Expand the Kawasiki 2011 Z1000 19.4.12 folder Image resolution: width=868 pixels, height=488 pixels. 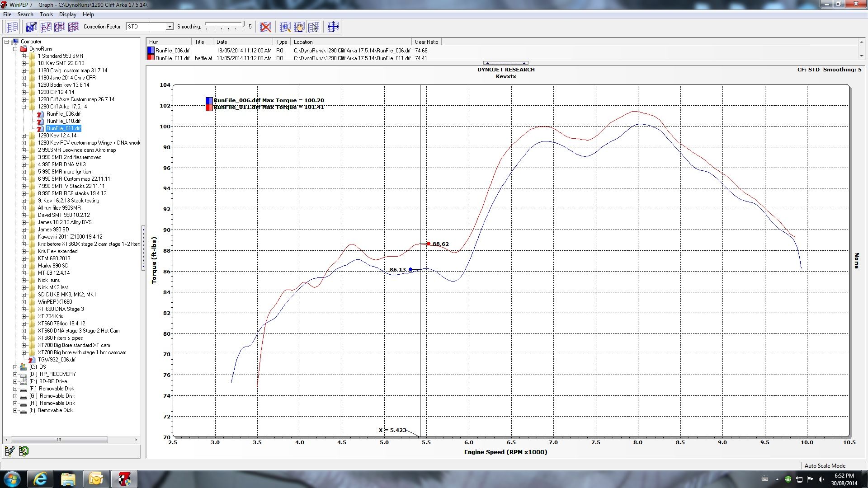(24, 237)
